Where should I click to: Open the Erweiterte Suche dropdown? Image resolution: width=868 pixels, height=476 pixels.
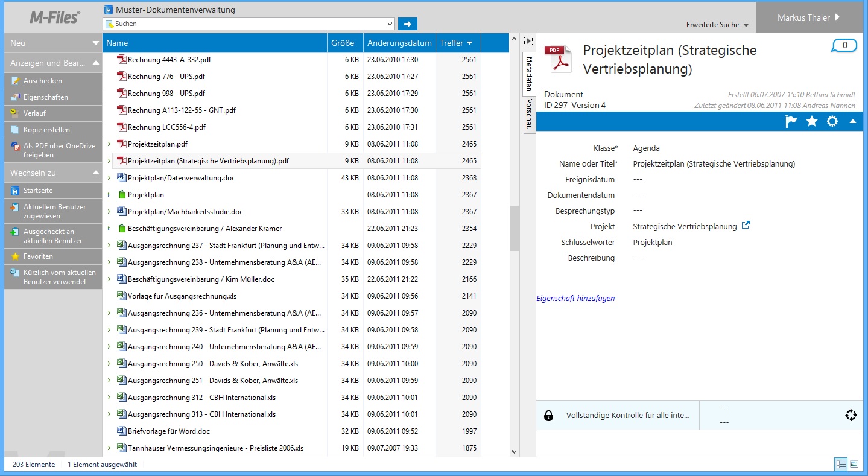(717, 25)
